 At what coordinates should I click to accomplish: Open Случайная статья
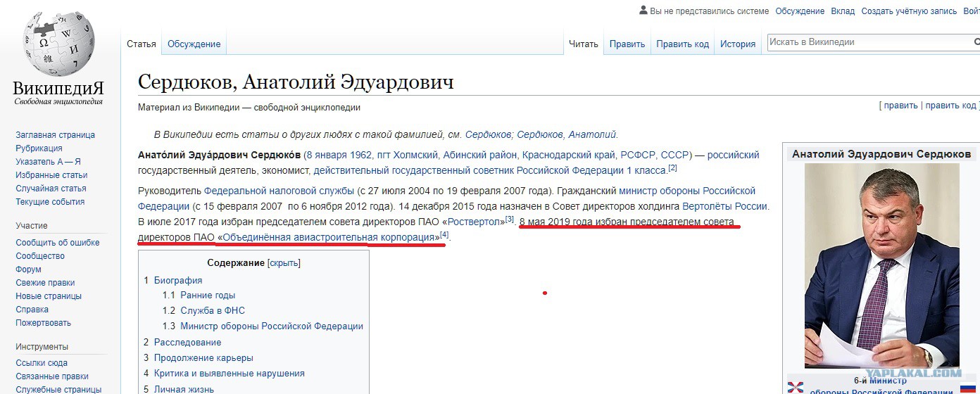51,189
